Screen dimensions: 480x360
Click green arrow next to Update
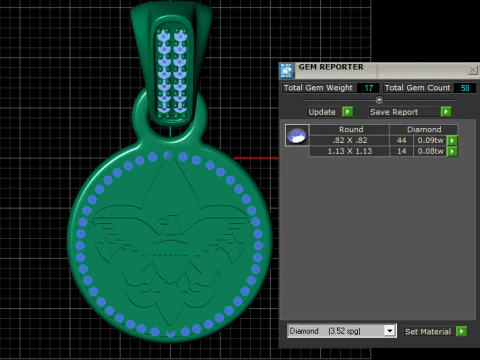tap(347, 112)
